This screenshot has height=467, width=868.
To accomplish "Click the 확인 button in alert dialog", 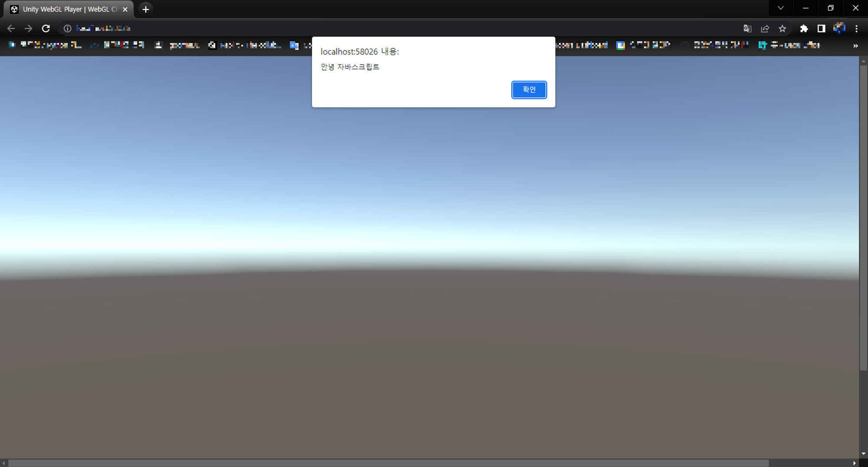I will (529, 89).
